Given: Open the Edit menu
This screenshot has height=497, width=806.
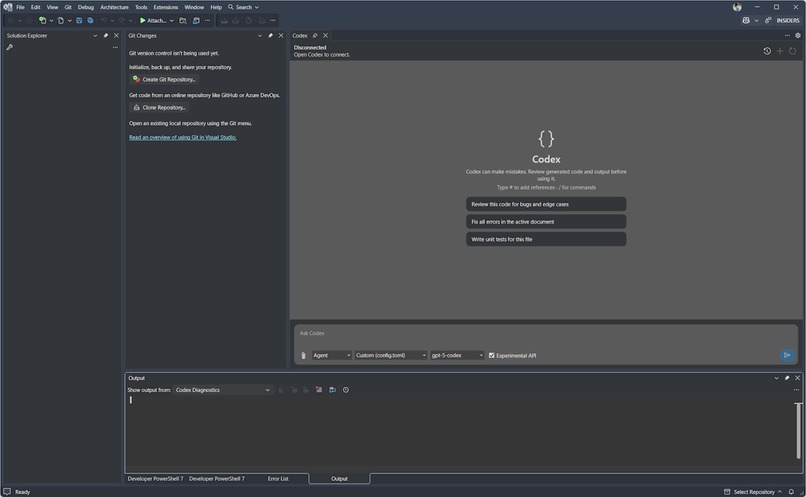Looking at the screenshot, I should 35,7.
